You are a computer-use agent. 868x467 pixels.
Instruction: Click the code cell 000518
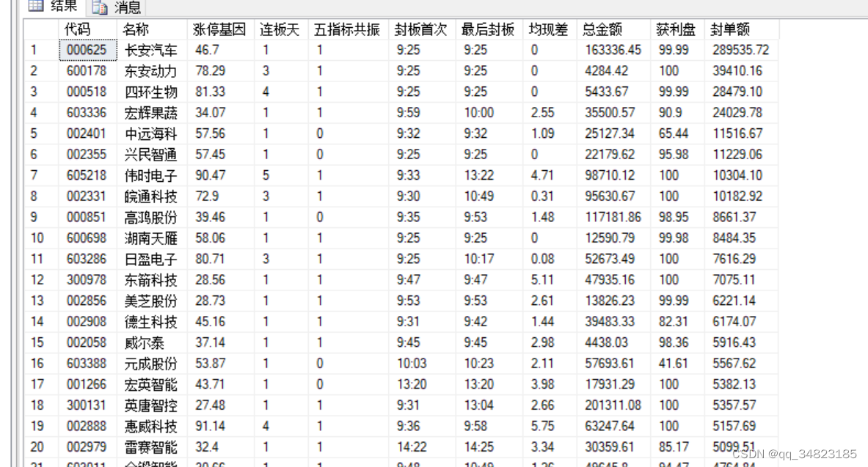87,92
